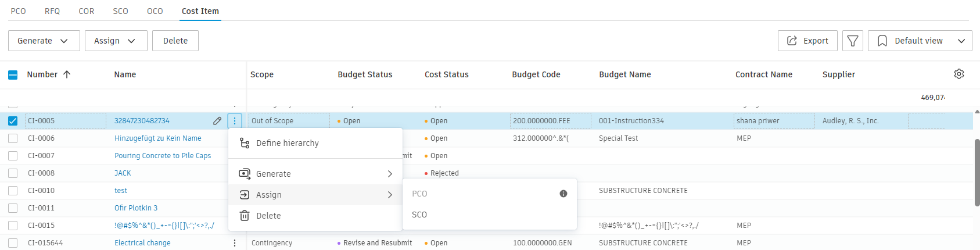Click the Name column header

(x=125, y=74)
